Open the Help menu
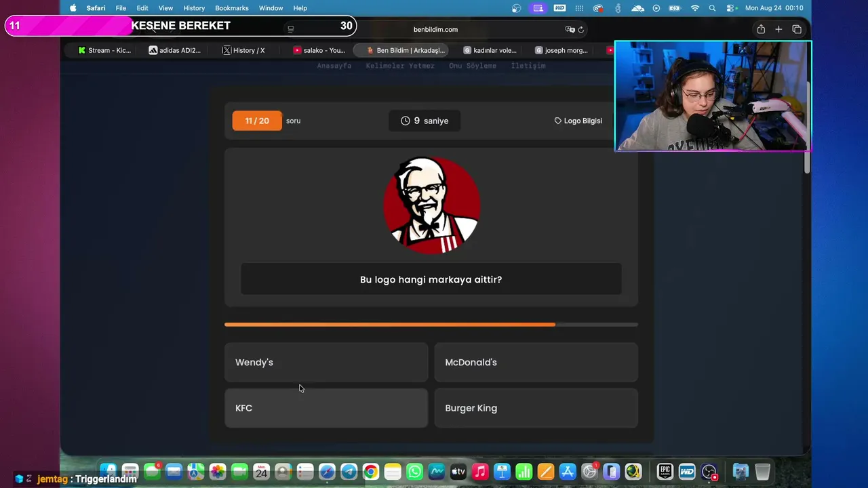Viewport: 868px width, 488px height. pos(300,8)
